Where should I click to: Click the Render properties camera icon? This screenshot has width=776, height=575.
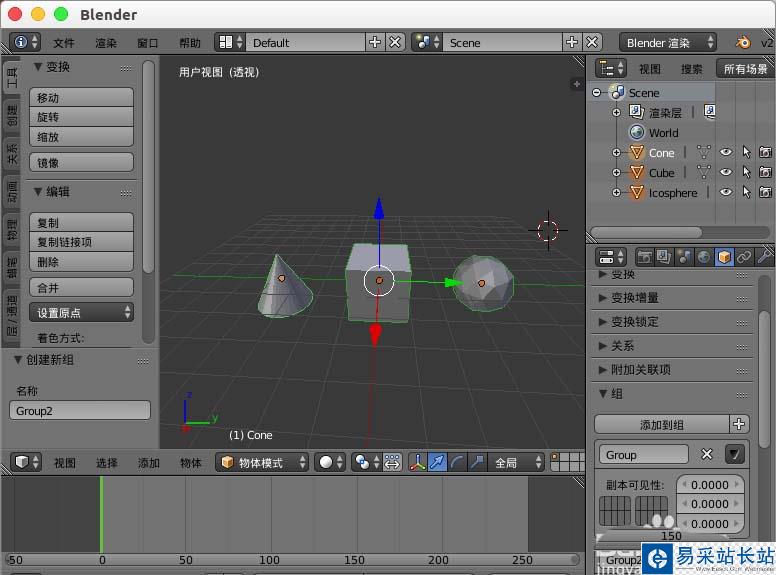[x=645, y=257]
